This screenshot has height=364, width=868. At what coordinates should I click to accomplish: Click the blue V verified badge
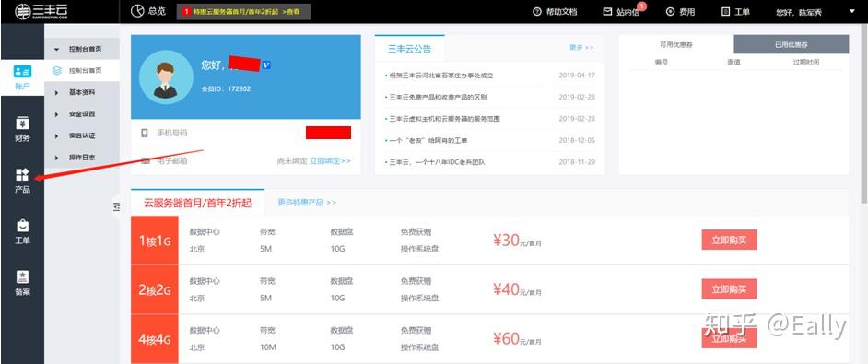tap(266, 65)
